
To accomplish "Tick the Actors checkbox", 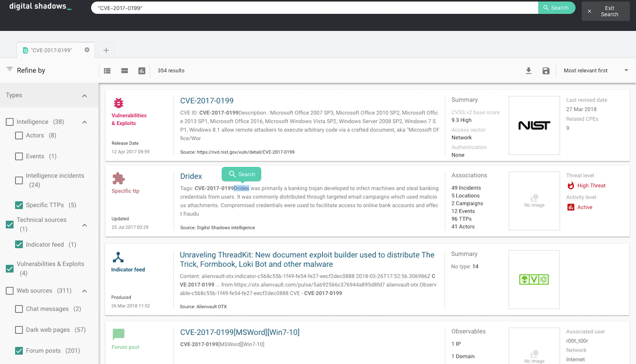I will pos(19,135).
